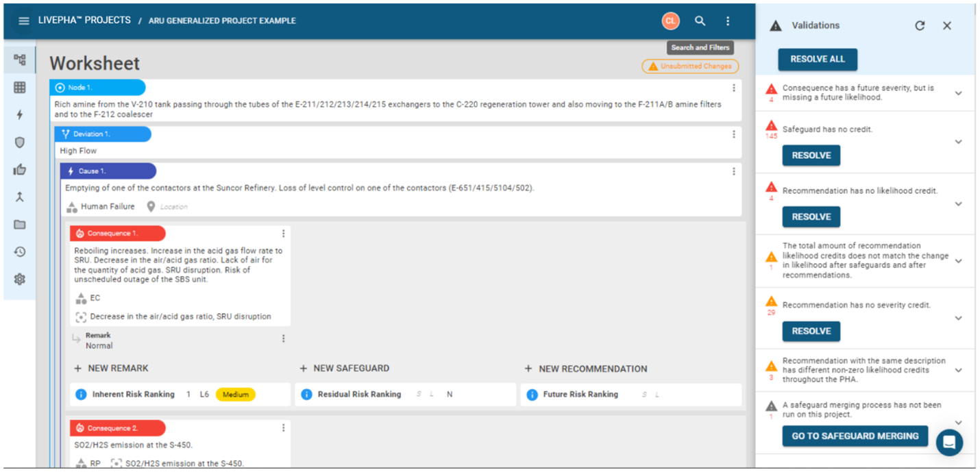Open the CL user avatar
The height and width of the screenshot is (472, 980).
click(670, 21)
